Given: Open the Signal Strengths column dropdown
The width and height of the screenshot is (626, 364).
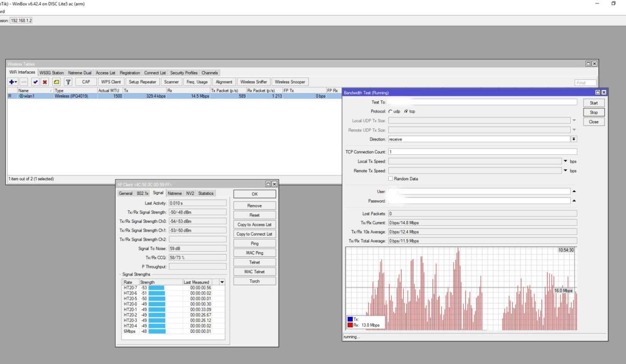Looking at the screenshot, I should pyautogui.click(x=222, y=282).
